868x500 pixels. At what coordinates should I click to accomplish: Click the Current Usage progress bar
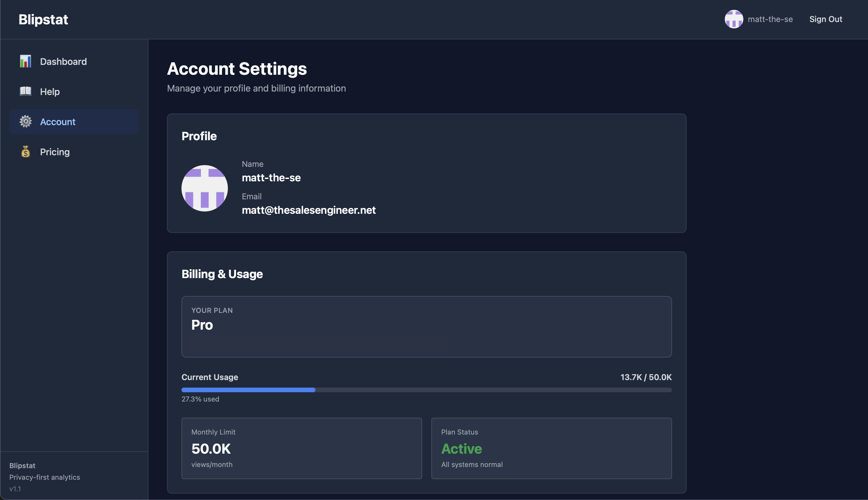pyautogui.click(x=426, y=390)
